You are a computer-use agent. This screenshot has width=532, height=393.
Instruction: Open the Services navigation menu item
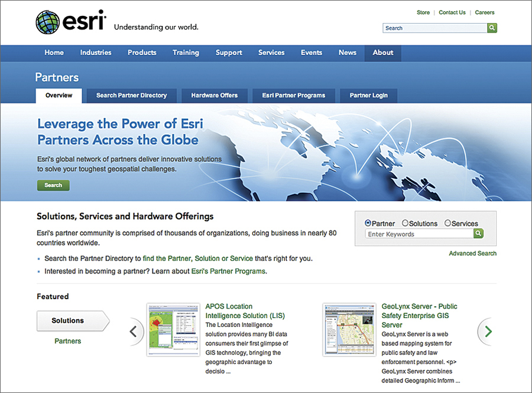click(271, 53)
